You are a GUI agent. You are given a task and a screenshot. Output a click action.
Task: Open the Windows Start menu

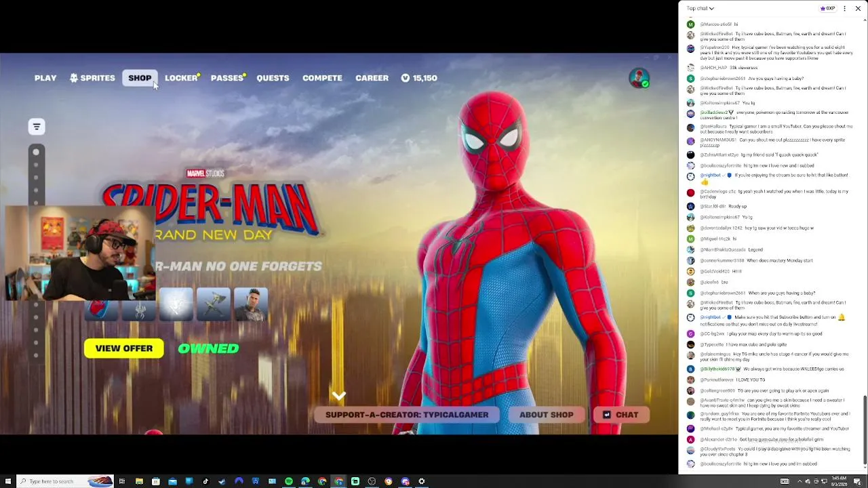pos(7,481)
